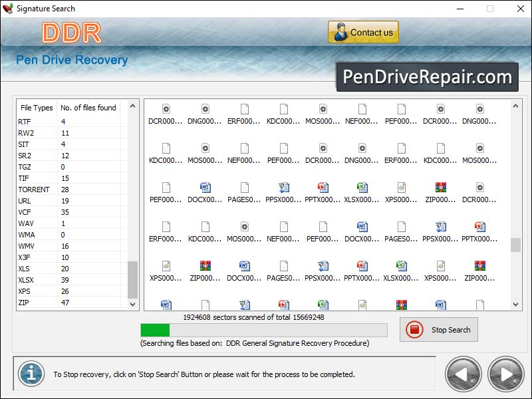This screenshot has height=399, width=532.
Task: Select the TORRENT row in File Types
Action: coord(40,190)
